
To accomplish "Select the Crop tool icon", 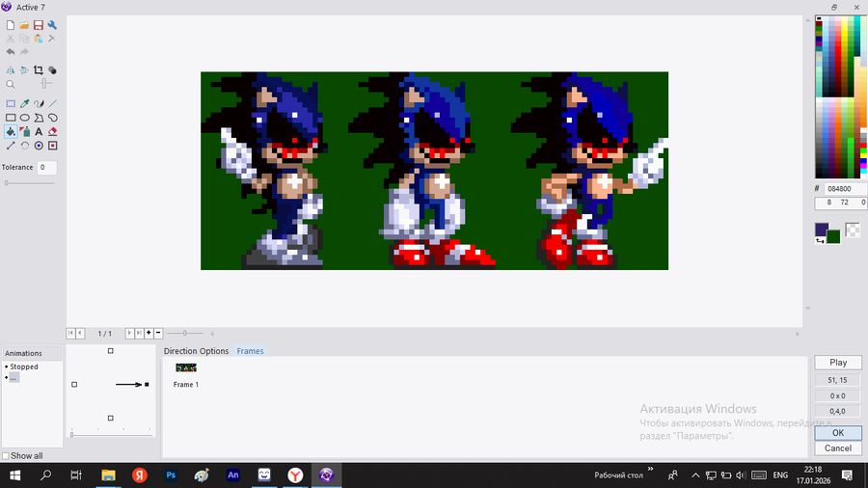I will 39,70.
